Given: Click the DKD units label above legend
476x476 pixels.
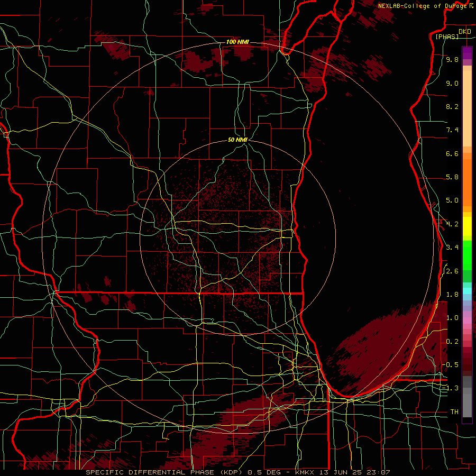Looking at the screenshot, I should [464, 31].
